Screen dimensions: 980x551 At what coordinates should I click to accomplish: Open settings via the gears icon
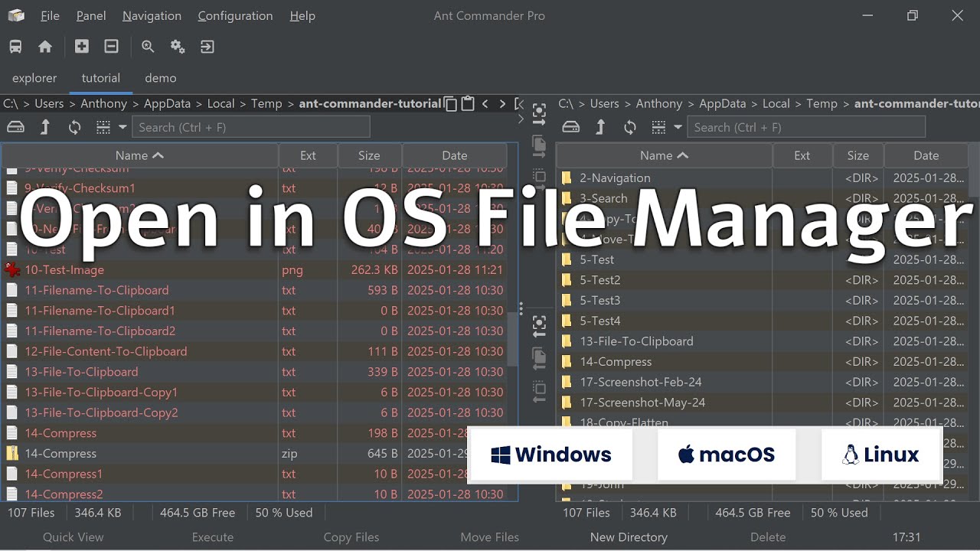click(178, 47)
